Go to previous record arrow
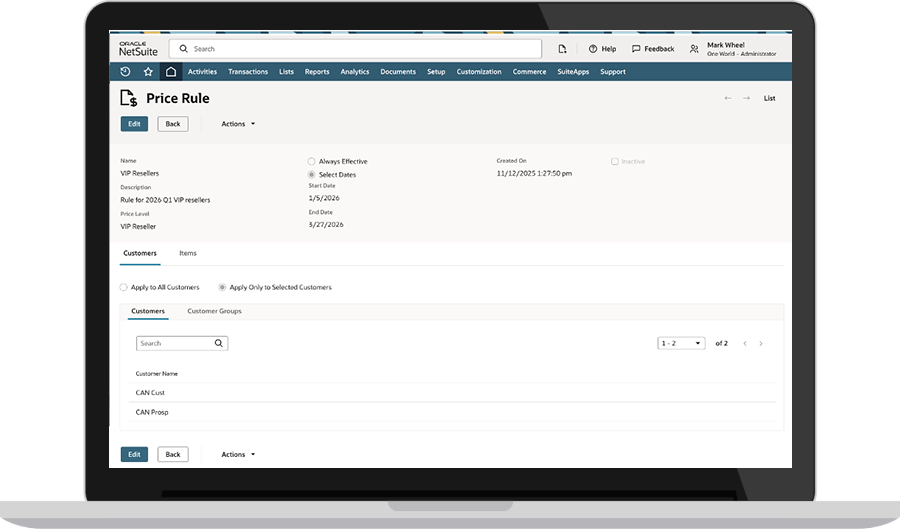Screen dimensions: 900x529 point(728,98)
